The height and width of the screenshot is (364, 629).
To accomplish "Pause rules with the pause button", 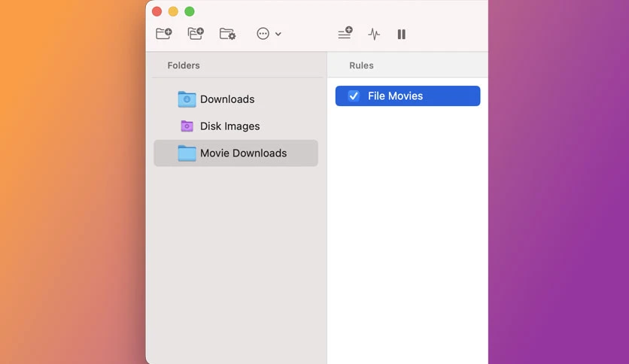I will coord(401,34).
